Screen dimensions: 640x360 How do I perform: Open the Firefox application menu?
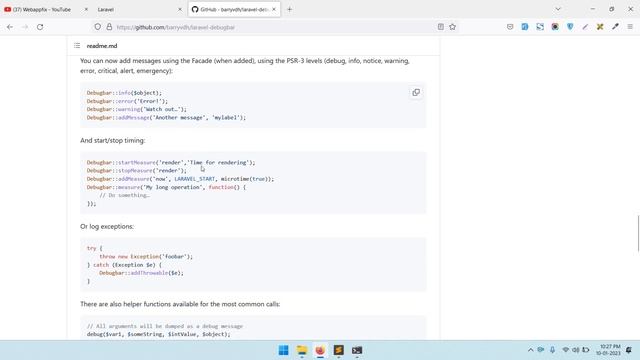coord(630,27)
